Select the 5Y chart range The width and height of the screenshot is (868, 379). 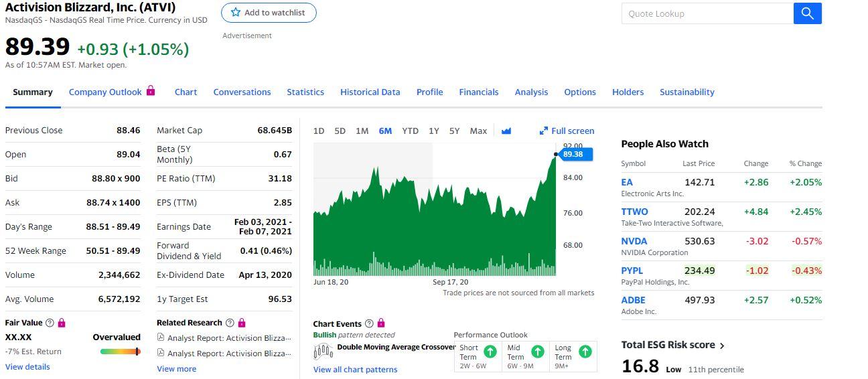point(455,131)
